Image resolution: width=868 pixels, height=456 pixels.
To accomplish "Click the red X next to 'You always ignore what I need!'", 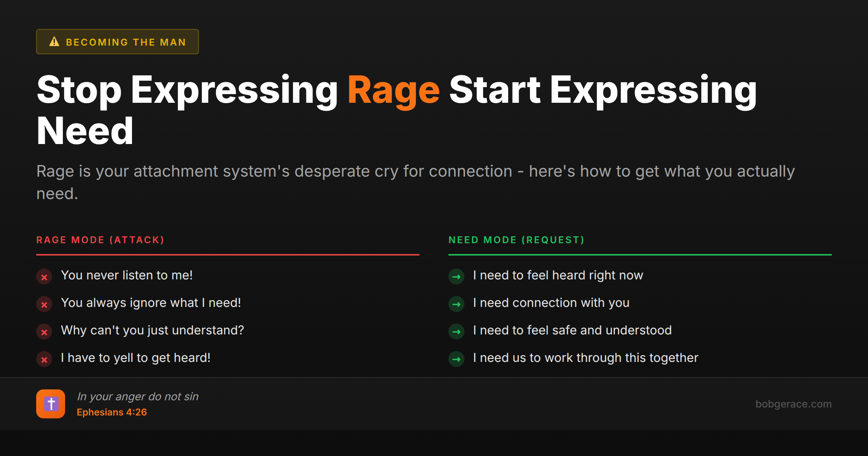I will pos(44,304).
